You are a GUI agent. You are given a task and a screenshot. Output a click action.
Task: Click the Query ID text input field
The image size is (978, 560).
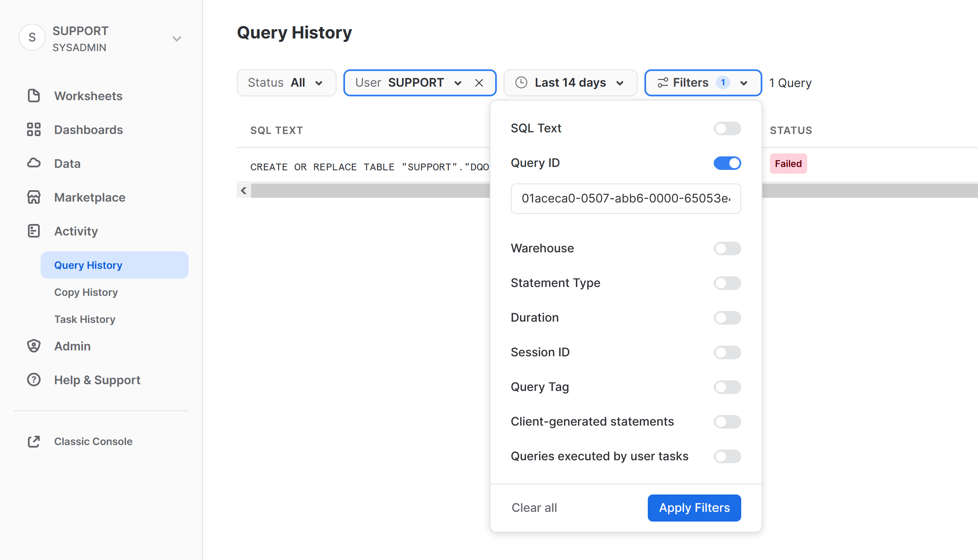pyautogui.click(x=625, y=199)
